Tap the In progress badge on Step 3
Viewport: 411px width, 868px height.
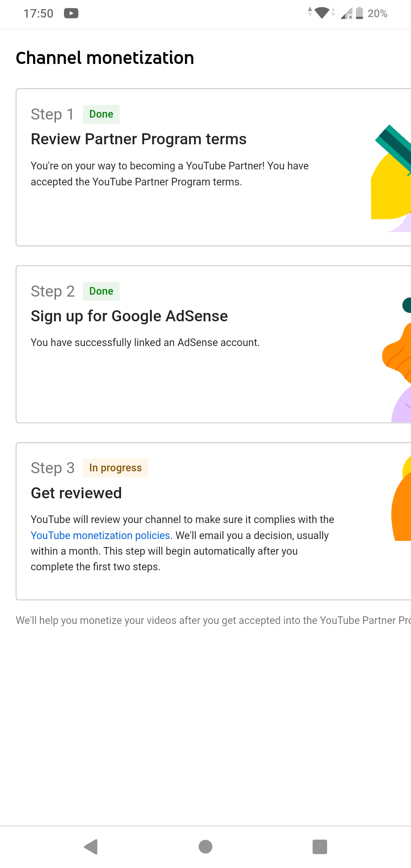coord(115,468)
